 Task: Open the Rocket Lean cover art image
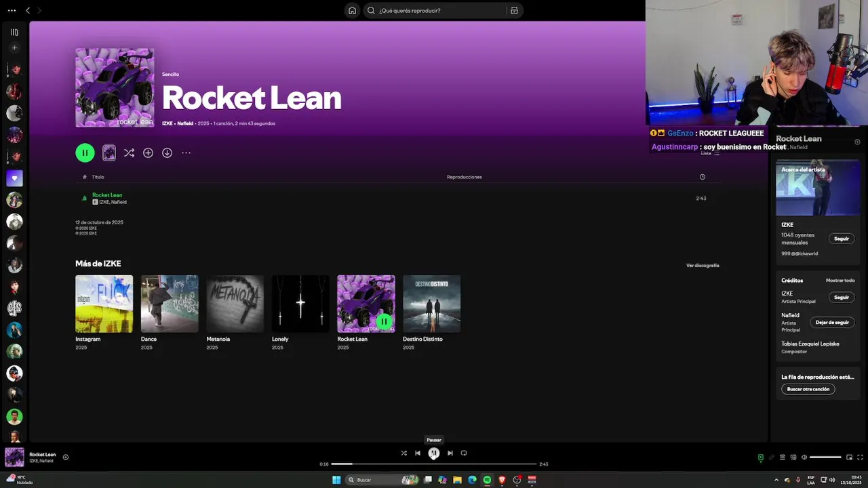(x=115, y=87)
